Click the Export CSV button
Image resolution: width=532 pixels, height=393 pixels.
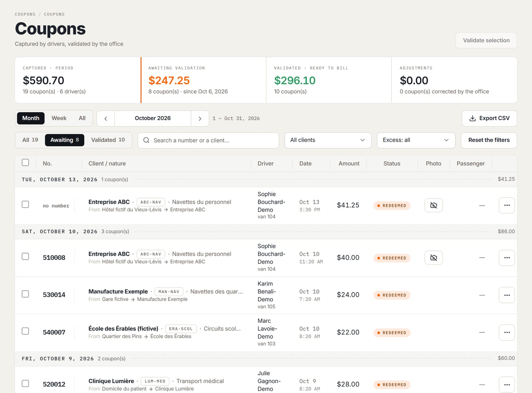click(489, 119)
